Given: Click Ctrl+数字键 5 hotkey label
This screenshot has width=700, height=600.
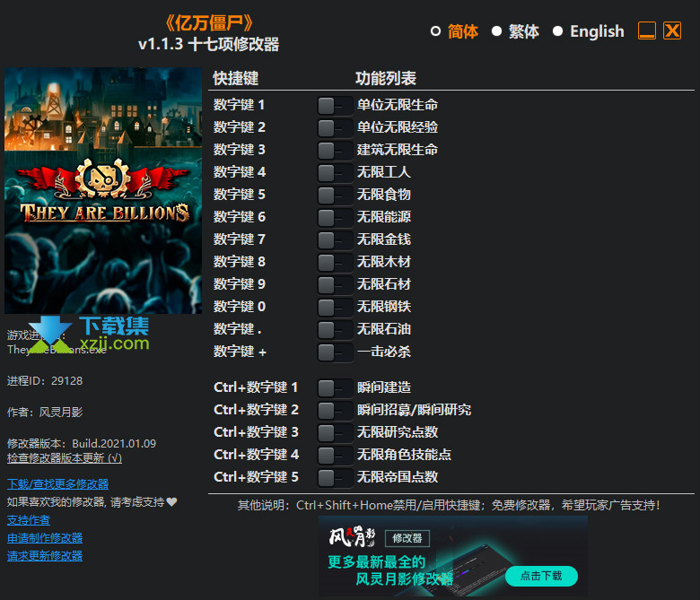Looking at the screenshot, I should [x=256, y=477].
